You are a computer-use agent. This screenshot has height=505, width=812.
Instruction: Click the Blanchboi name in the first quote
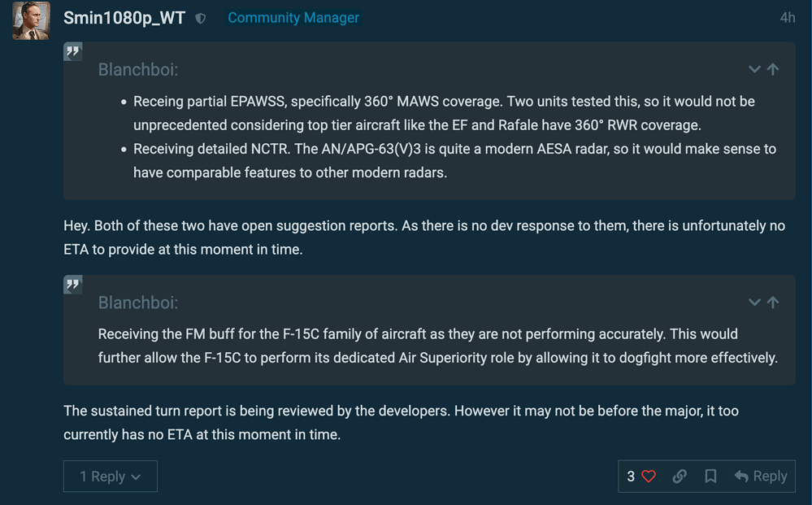point(137,70)
